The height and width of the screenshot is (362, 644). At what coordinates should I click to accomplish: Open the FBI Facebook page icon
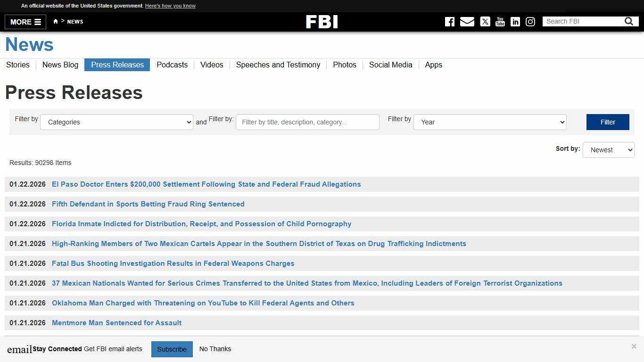tap(449, 22)
